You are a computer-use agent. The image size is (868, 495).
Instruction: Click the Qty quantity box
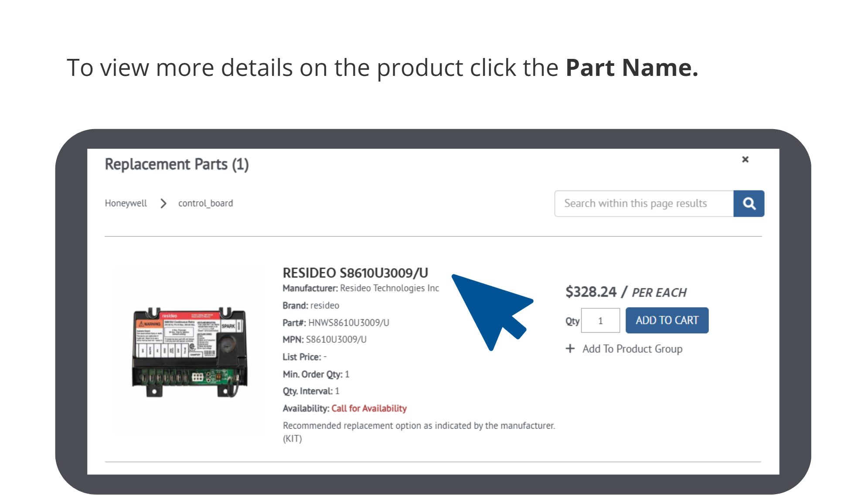(x=600, y=321)
